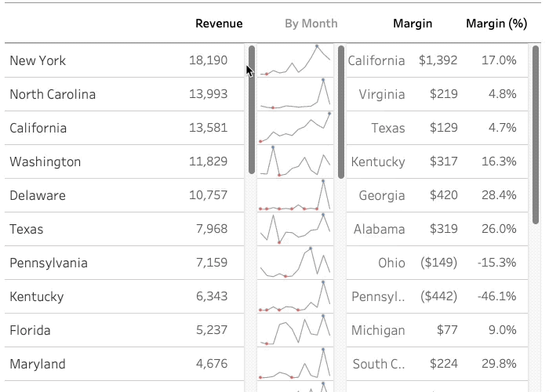549x392 pixels.
Task: Select the New York revenue row
Action: 124,60
